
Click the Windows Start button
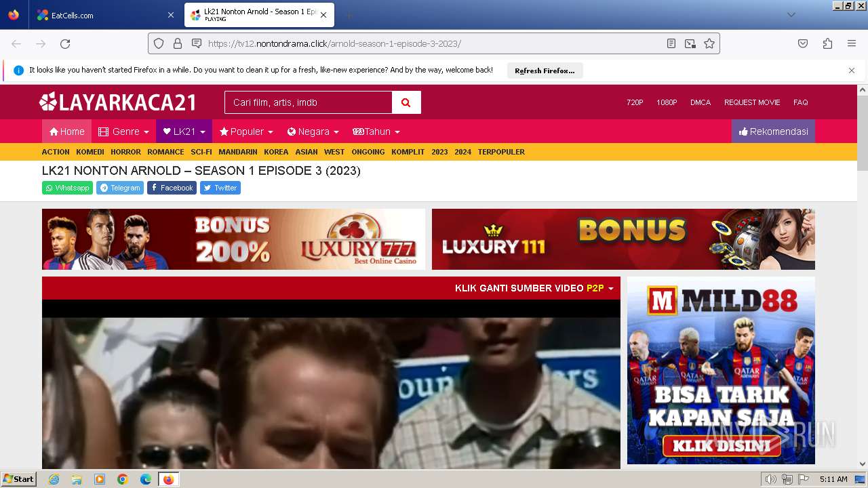(x=19, y=479)
